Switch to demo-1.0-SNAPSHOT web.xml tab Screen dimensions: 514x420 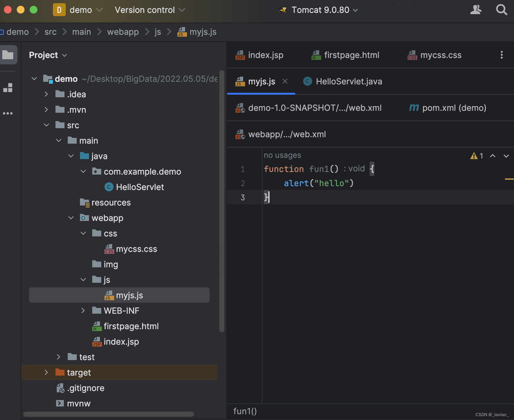click(309, 108)
